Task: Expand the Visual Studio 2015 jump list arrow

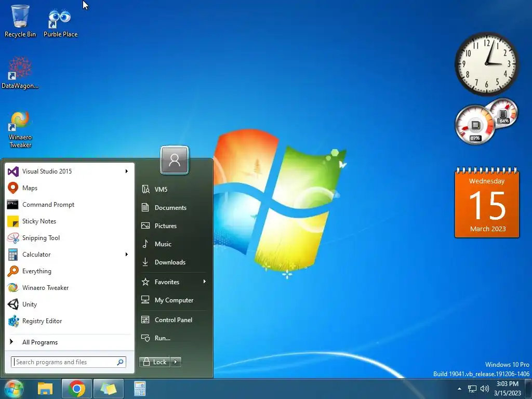Action: tap(127, 171)
